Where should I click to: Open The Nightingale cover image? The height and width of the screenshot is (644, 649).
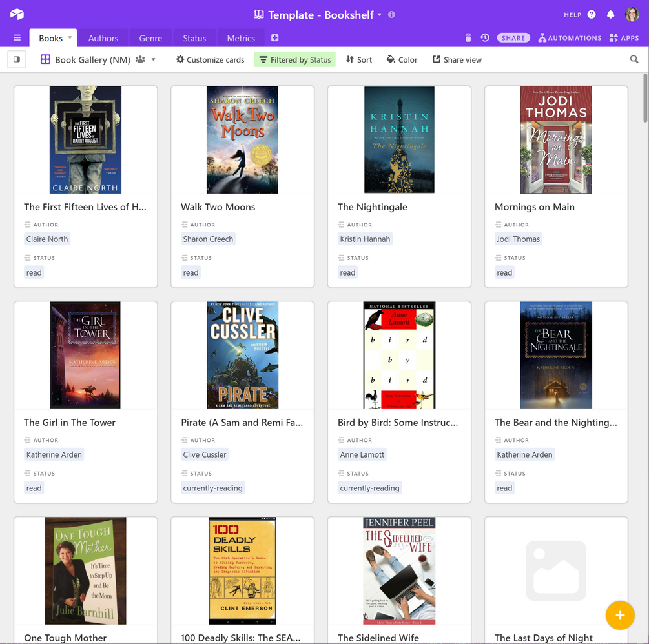pos(400,140)
